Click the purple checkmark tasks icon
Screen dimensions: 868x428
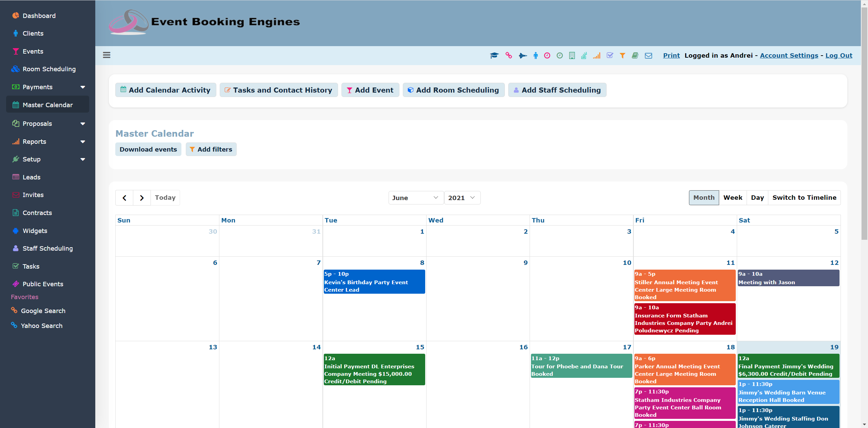610,55
